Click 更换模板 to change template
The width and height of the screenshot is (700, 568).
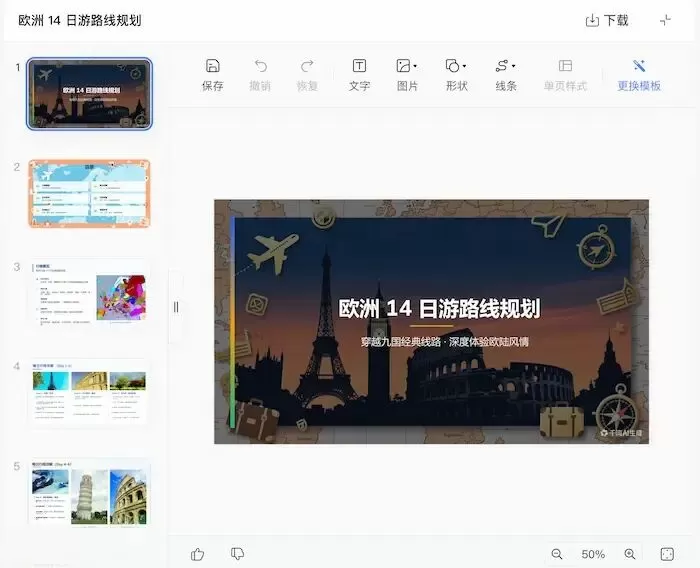[639, 75]
